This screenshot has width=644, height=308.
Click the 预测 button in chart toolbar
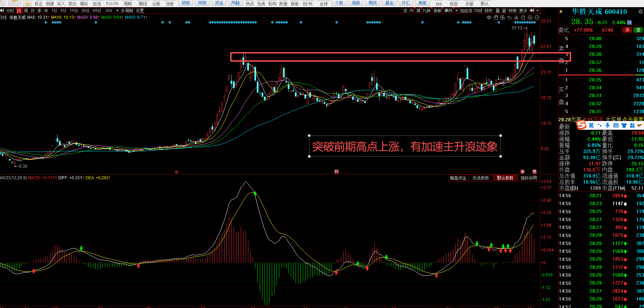click(x=513, y=11)
